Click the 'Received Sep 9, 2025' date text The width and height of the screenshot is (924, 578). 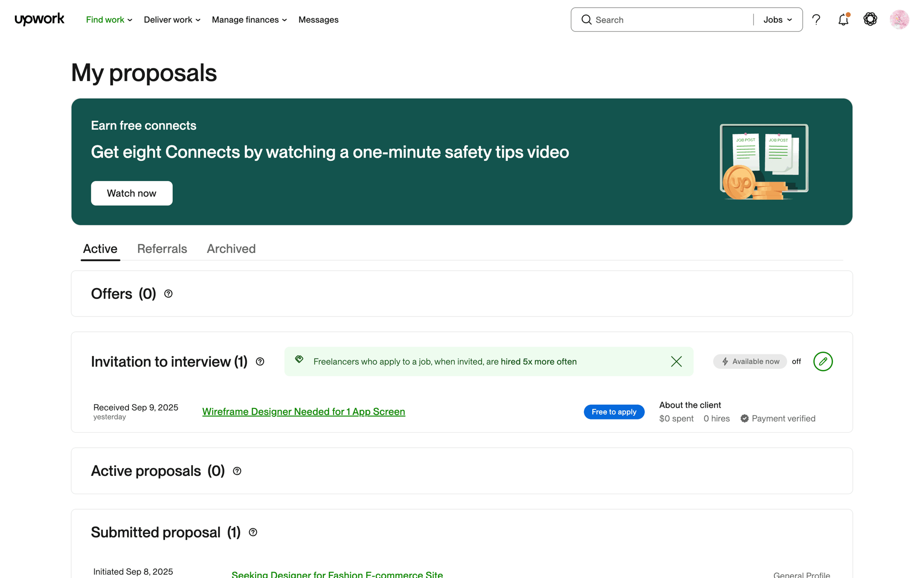(x=136, y=407)
